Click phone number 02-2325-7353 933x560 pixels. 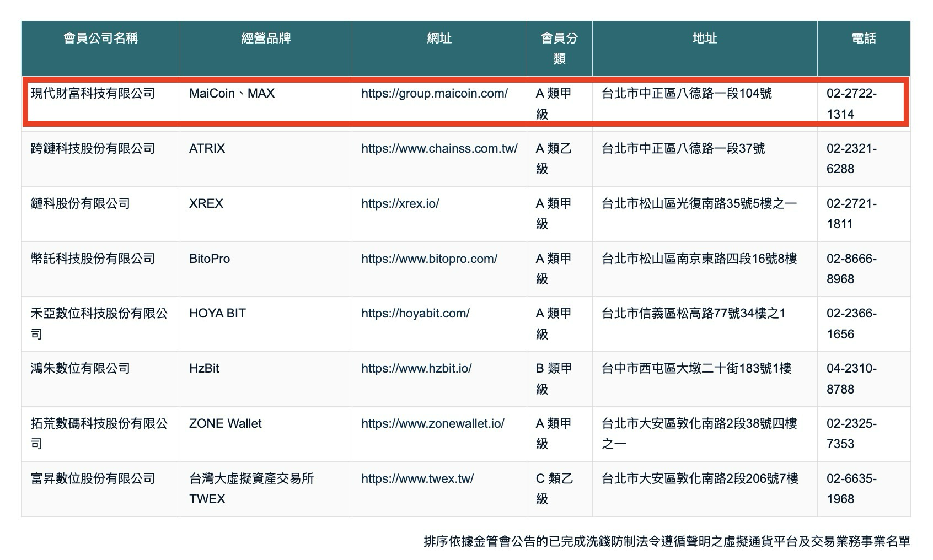(851, 433)
